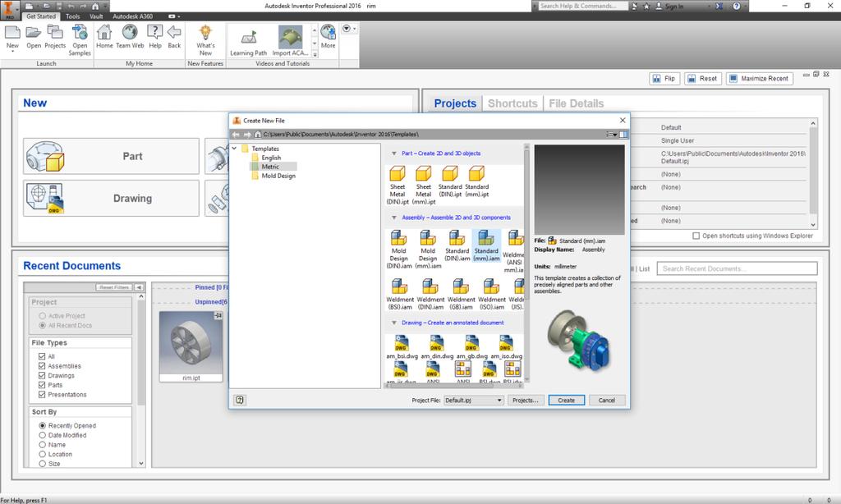Image resolution: width=841 pixels, height=504 pixels.
Task: Click the dialog's home folder icon
Action: 258,135
